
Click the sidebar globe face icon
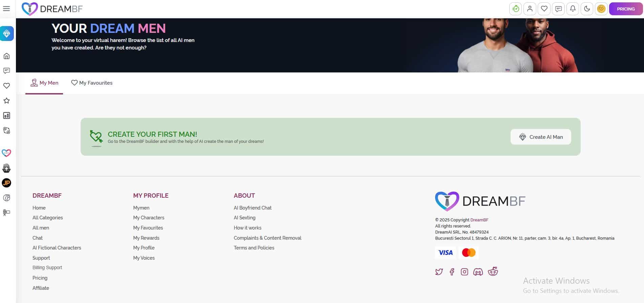6,198
